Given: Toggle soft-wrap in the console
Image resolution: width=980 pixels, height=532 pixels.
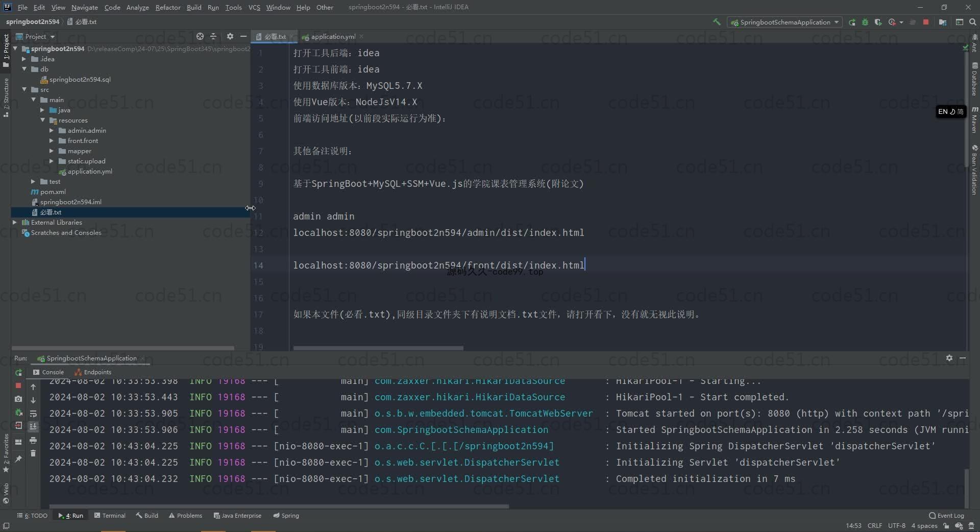Looking at the screenshot, I should coord(33,414).
